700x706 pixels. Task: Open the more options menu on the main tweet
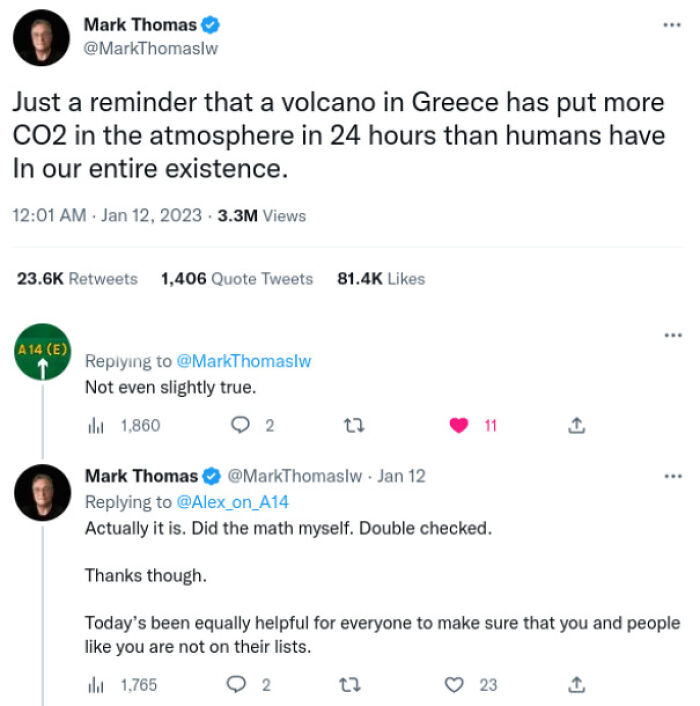point(671,24)
